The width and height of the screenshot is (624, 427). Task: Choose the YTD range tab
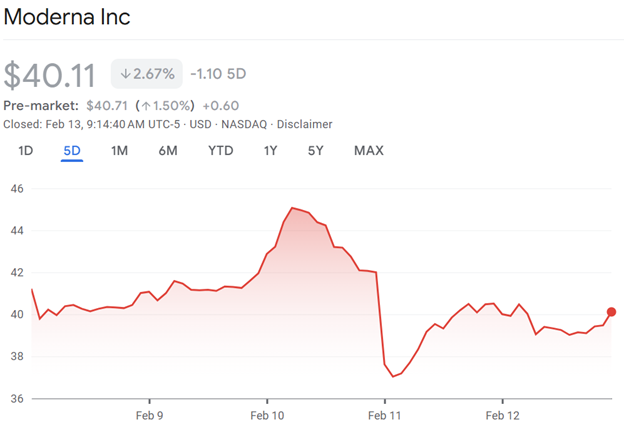pos(220,151)
